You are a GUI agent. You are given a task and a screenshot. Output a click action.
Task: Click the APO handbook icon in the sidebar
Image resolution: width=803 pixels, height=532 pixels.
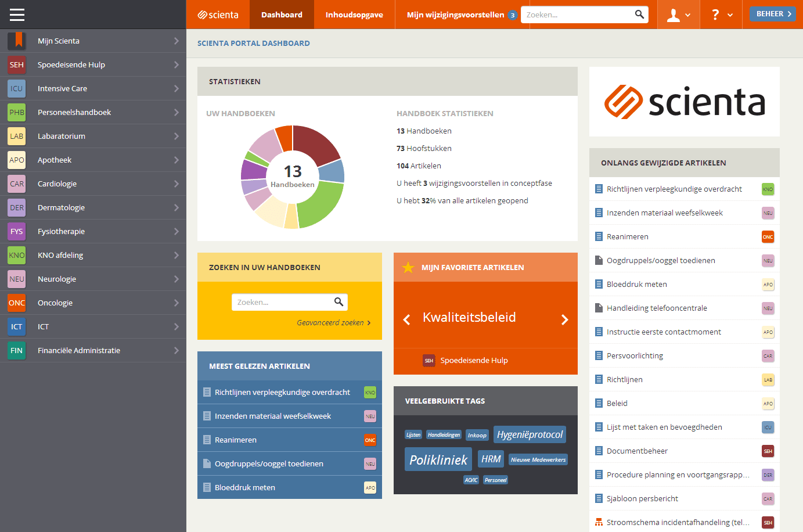(x=17, y=160)
